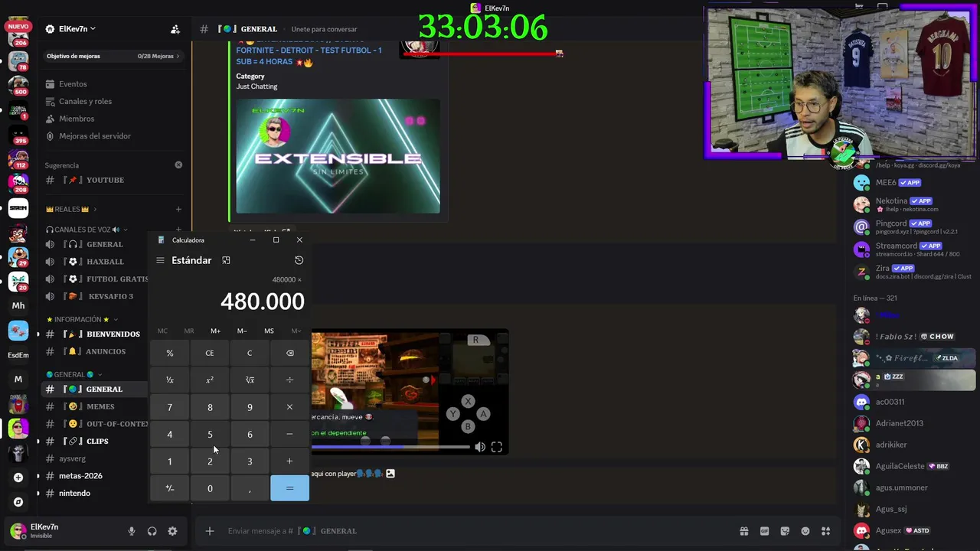Open Eventos in the server sidebar
The height and width of the screenshot is (551, 980).
click(73, 84)
